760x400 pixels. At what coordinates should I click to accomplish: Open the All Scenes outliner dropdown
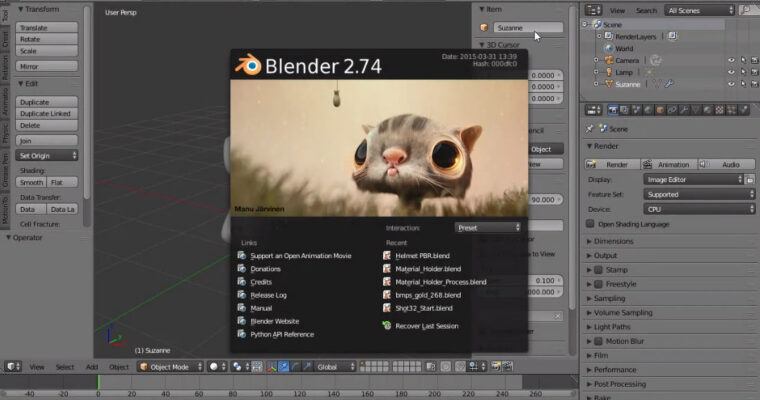point(699,10)
